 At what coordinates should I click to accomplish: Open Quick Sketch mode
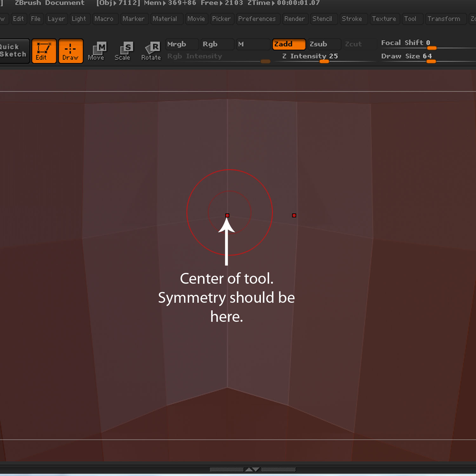(x=13, y=51)
